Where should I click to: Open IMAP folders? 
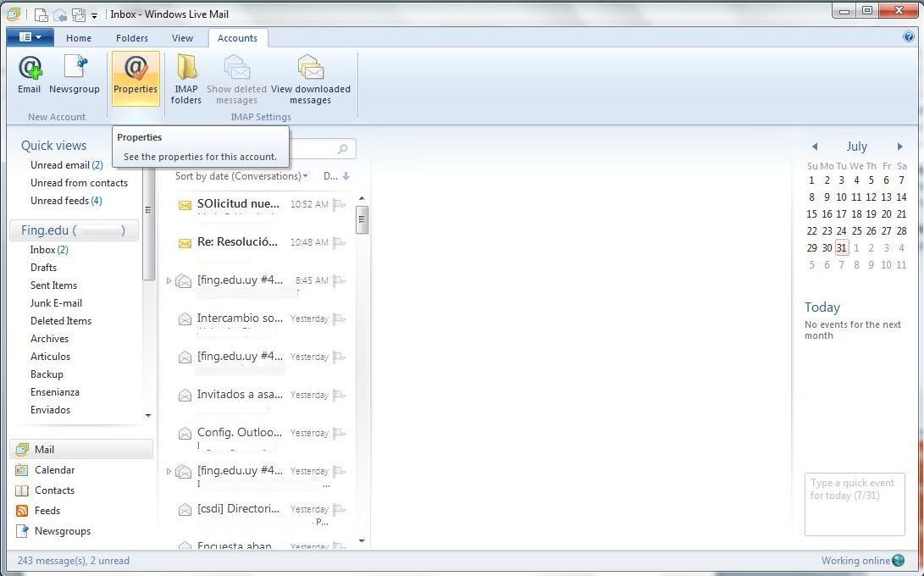pos(185,80)
